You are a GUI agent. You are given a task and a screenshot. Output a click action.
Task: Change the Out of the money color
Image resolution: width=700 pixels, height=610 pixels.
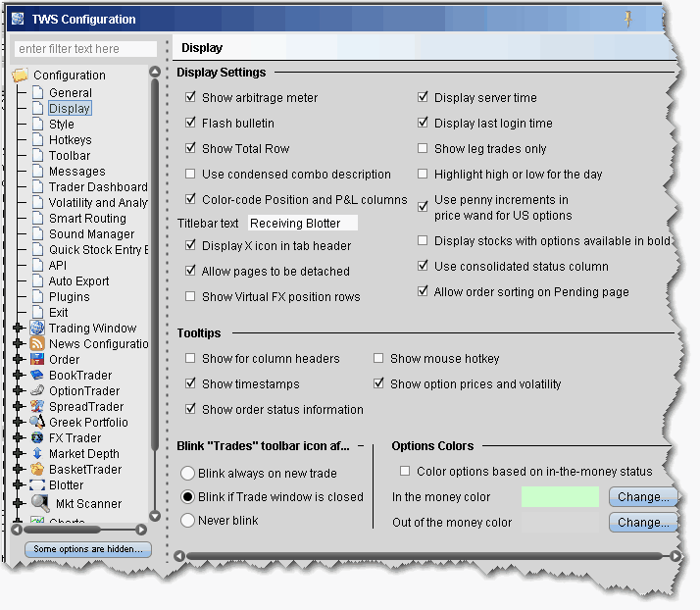pyautogui.click(x=643, y=522)
